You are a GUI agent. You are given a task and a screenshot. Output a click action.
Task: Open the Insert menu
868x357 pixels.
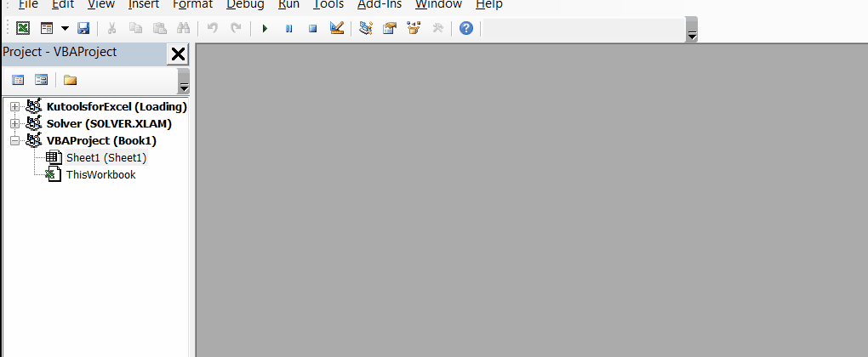pos(143,4)
